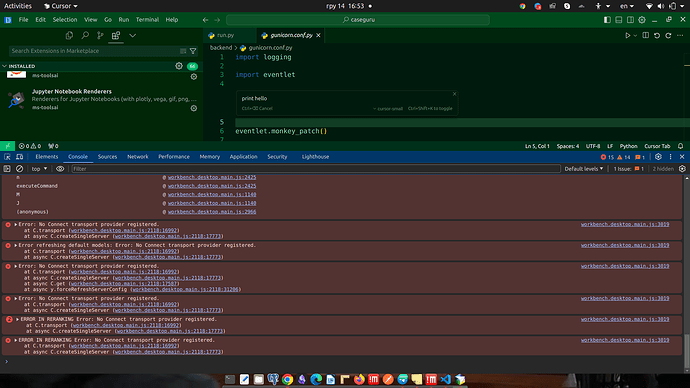The image size is (690, 388).
Task: Switch to DevTools Network tab
Action: [138, 157]
